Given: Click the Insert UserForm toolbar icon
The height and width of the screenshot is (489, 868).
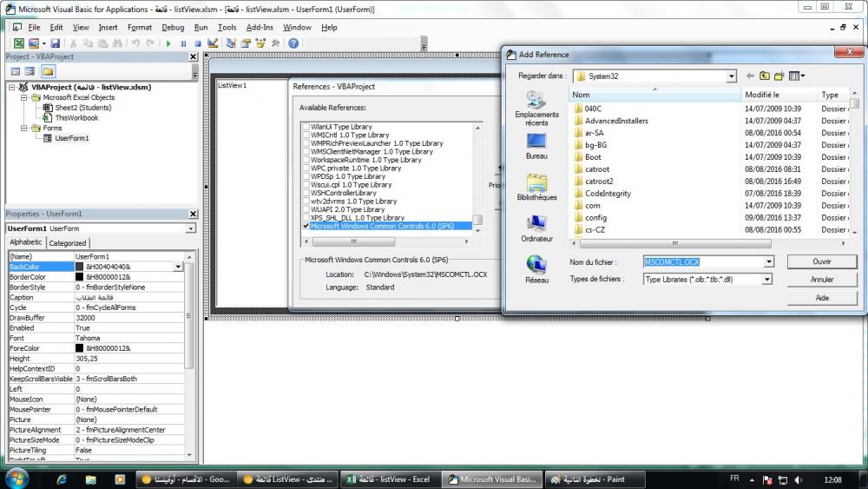Looking at the screenshot, I should (x=34, y=43).
